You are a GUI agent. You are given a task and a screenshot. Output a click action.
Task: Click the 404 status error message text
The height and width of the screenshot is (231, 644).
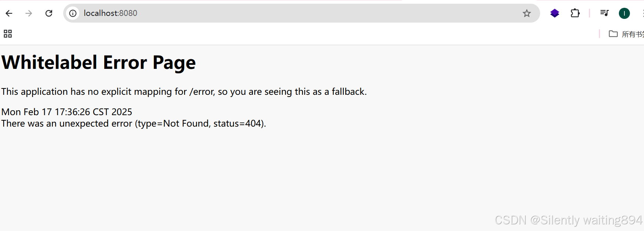click(133, 123)
